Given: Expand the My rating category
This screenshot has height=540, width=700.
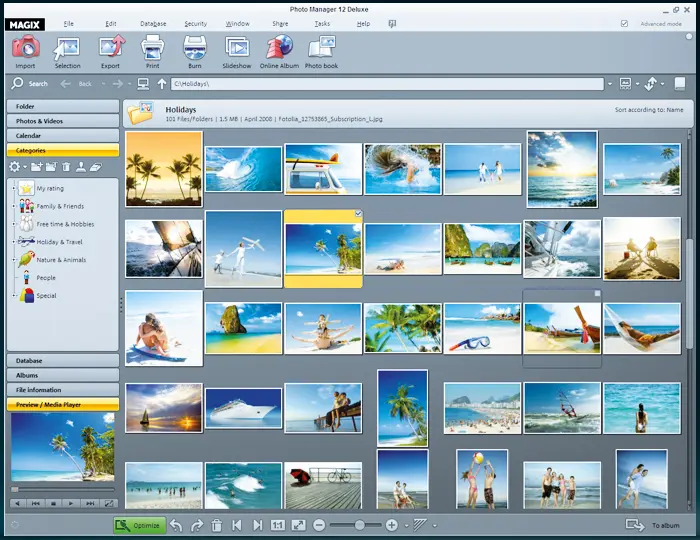Looking at the screenshot, I should 13,188.
